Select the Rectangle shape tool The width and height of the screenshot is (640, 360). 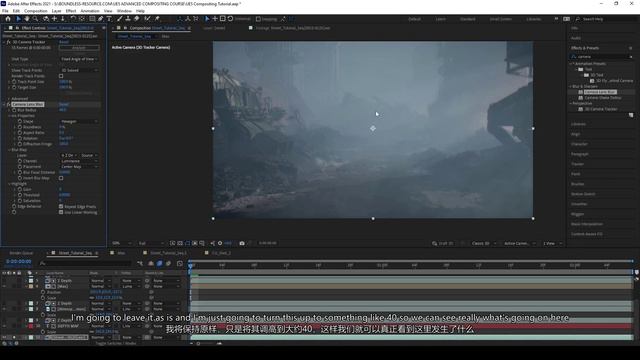pos(92,19)
